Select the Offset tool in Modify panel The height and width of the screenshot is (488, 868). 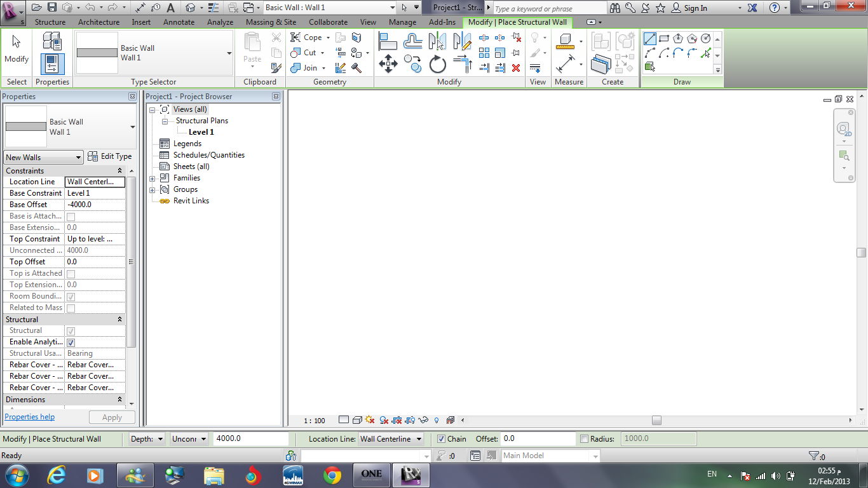[413, 42]
